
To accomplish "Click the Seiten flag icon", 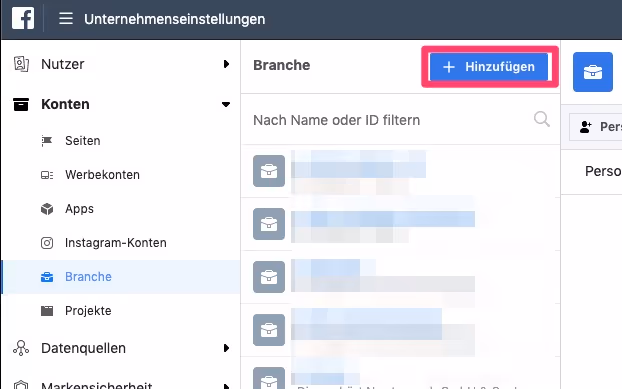I will pos(47,140).
